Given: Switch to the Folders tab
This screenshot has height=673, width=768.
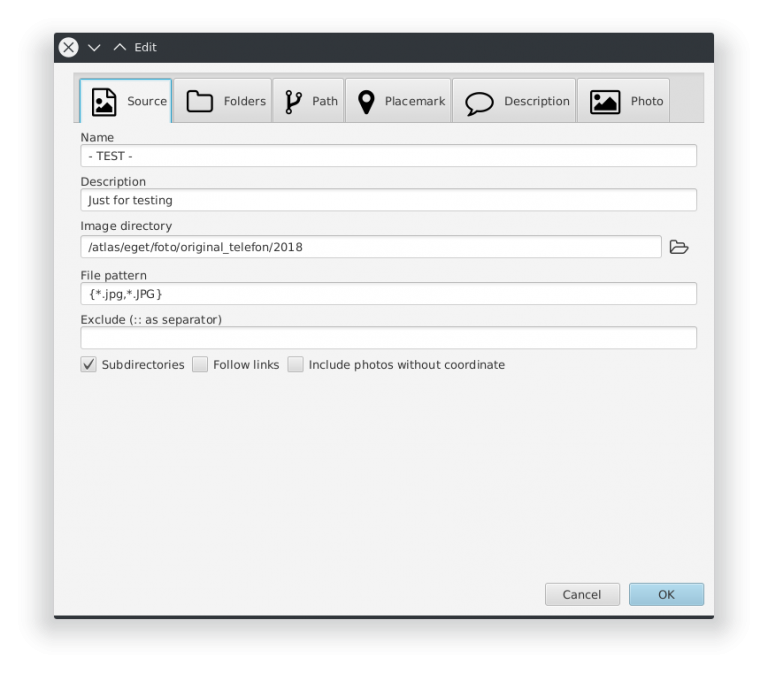Looking at the screenshot, I should pyautogui.click(x=222, y=101).
